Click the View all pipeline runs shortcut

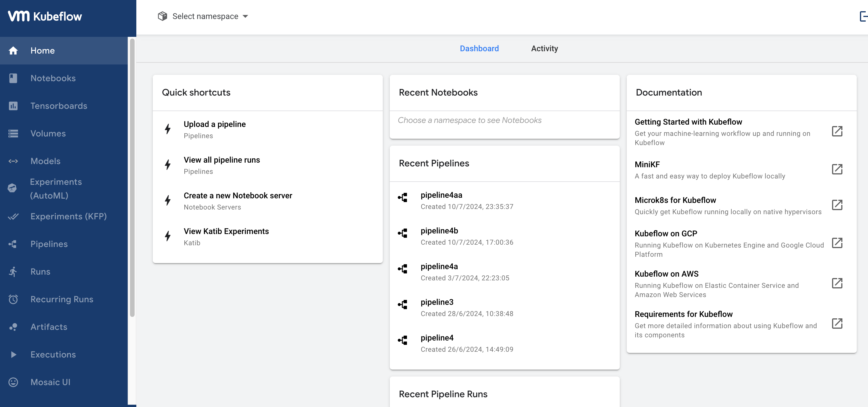[267, 166]
